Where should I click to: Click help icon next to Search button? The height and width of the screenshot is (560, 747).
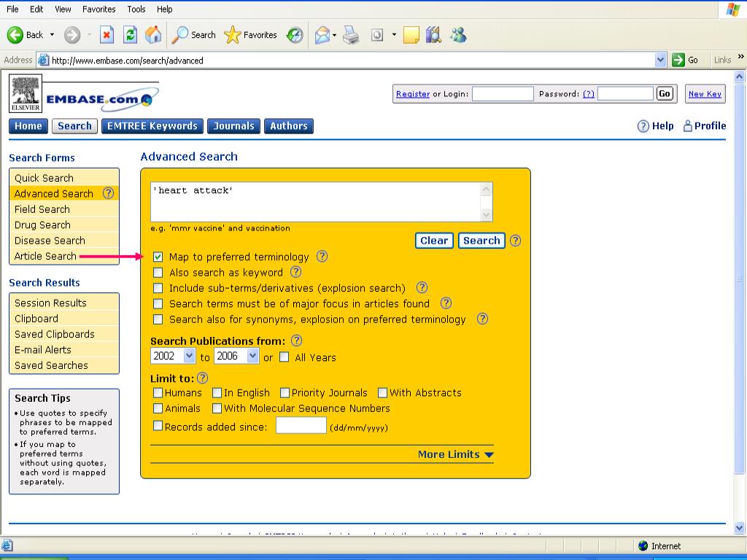click(x=516, y=241)
